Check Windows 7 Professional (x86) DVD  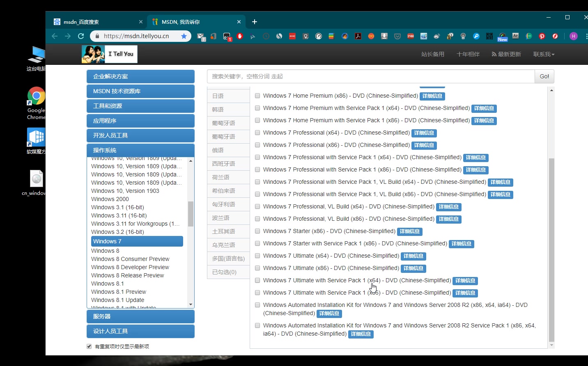click(257, 145)
